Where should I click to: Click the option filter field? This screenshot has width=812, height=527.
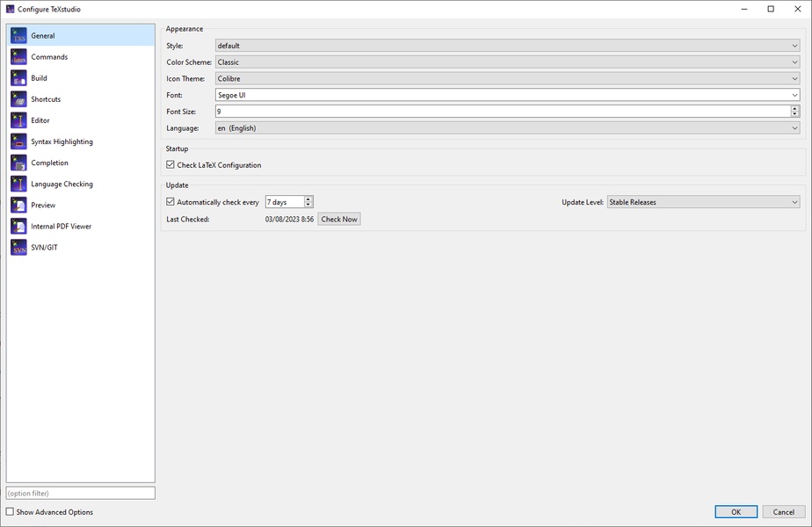pos(80,493)
